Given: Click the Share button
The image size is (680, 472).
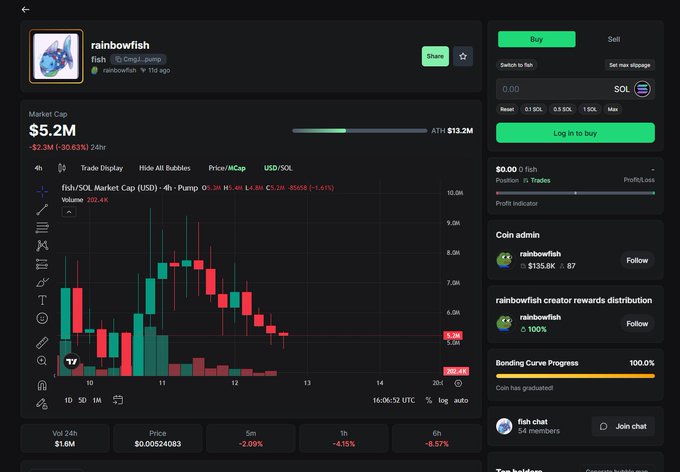Looking at the screenshot, I should point(435,56).
